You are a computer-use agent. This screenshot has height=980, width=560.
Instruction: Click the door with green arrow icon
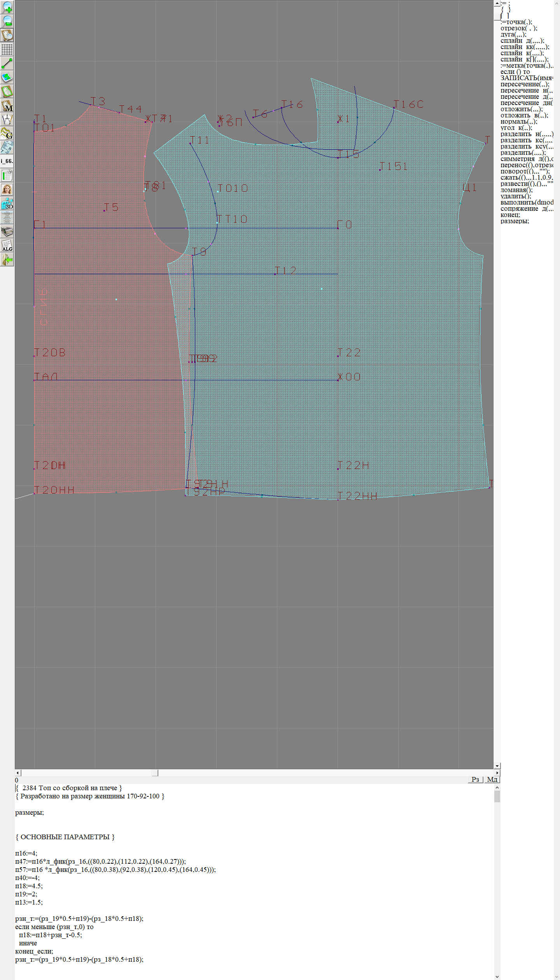point(7,259)
